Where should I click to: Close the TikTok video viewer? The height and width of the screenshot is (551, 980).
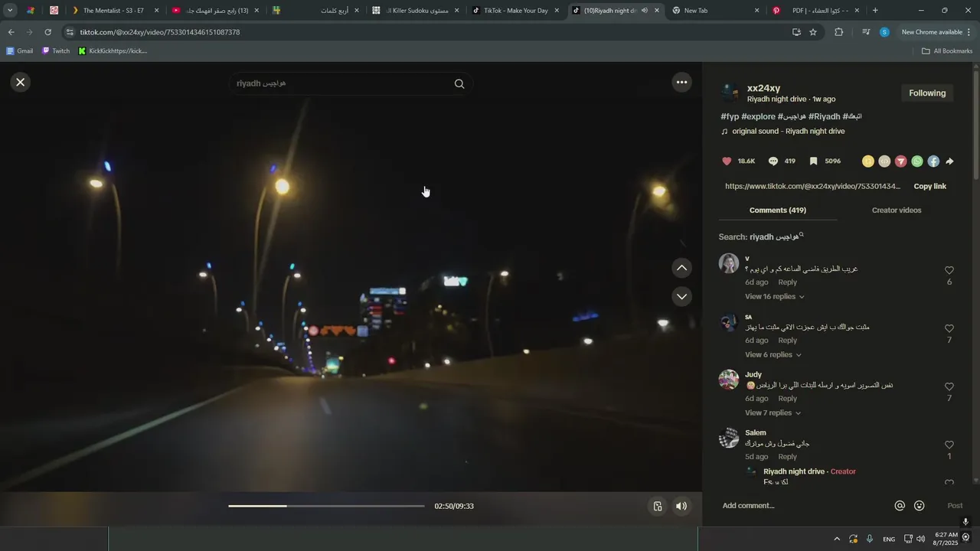point(21,82)
